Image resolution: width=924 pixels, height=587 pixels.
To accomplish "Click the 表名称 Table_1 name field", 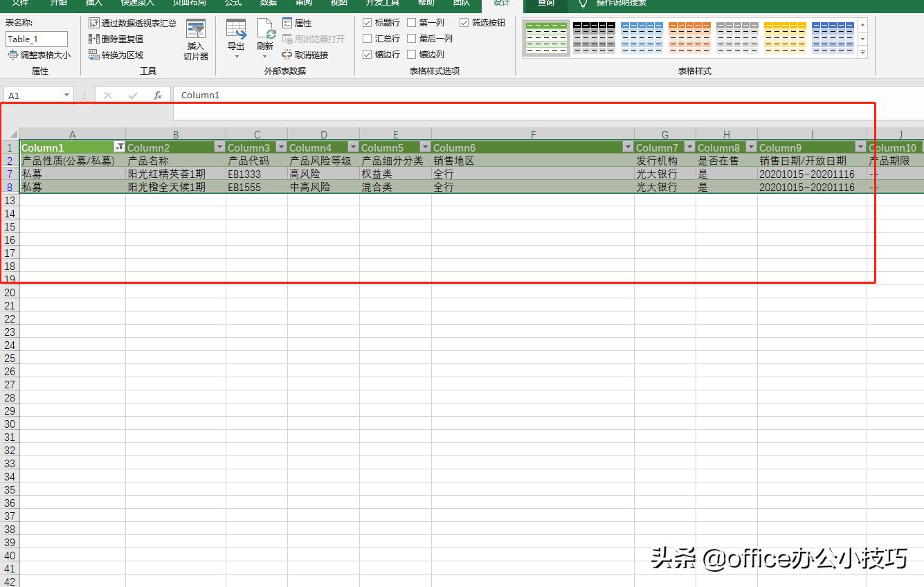I will (37, 39).
